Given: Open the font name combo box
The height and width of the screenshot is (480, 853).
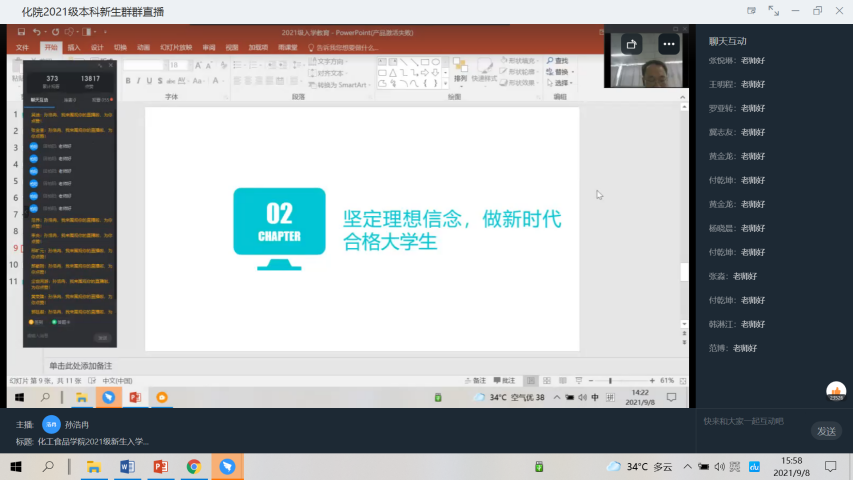Looking at the screenshot, I should pyautogui.click(x=144, y=65).
